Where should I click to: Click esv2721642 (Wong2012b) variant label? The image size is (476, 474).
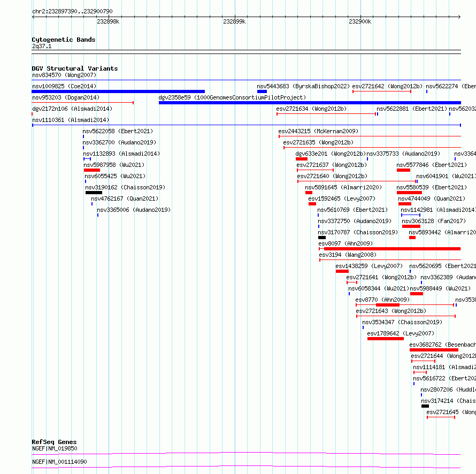pos(387,86)
